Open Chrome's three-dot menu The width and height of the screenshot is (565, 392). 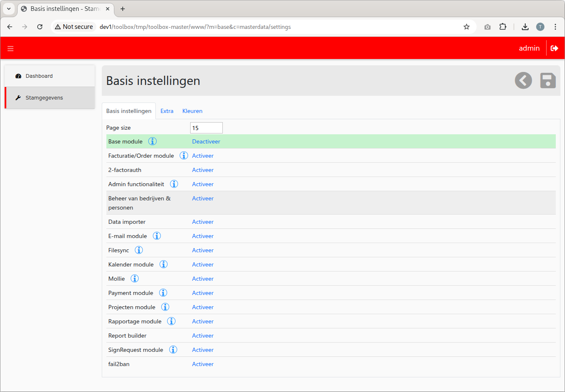(555, 27)
